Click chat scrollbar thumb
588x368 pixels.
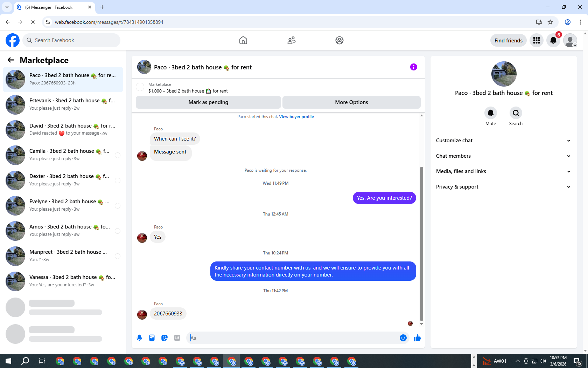(x=421, y=244)
